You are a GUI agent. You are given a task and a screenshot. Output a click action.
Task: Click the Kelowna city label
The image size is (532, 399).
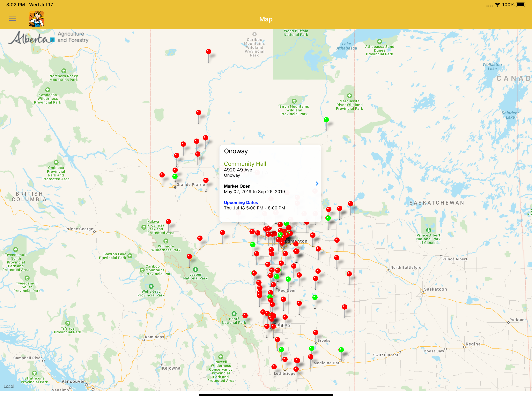point(171,368)
